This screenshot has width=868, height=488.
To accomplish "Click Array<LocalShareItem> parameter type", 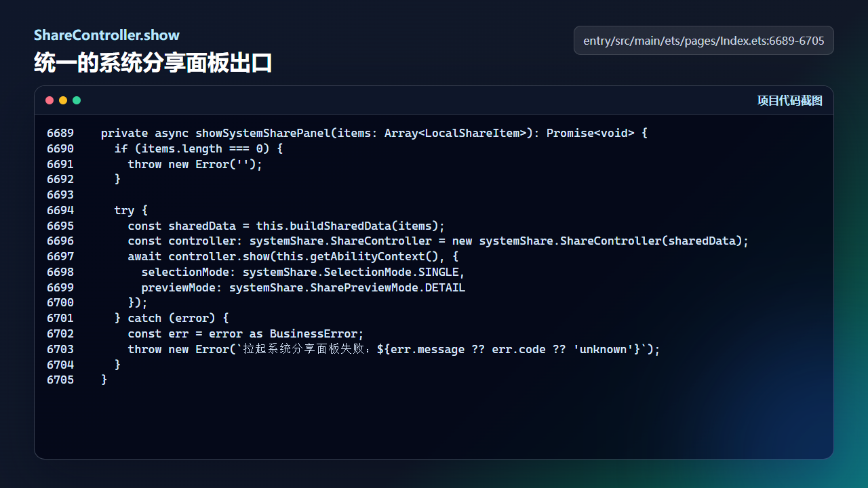I will click(x=456, y=133).
